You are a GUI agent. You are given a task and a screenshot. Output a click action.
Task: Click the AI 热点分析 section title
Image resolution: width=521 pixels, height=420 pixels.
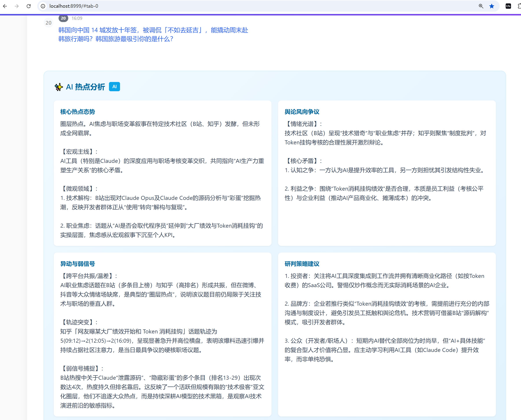coord(85,87)
